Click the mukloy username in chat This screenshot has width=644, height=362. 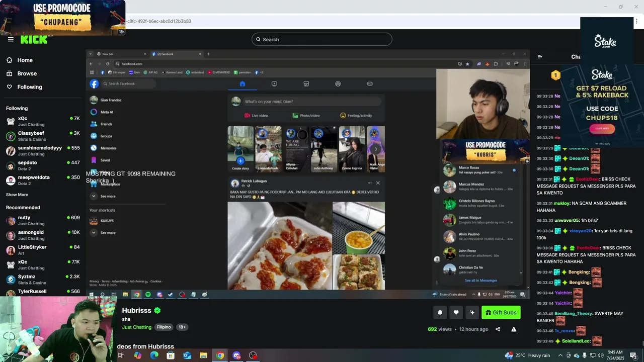point(562,204)
